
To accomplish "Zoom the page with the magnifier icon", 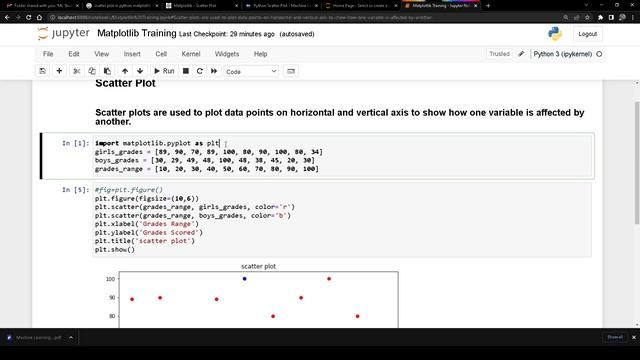I will coord(565,18).
